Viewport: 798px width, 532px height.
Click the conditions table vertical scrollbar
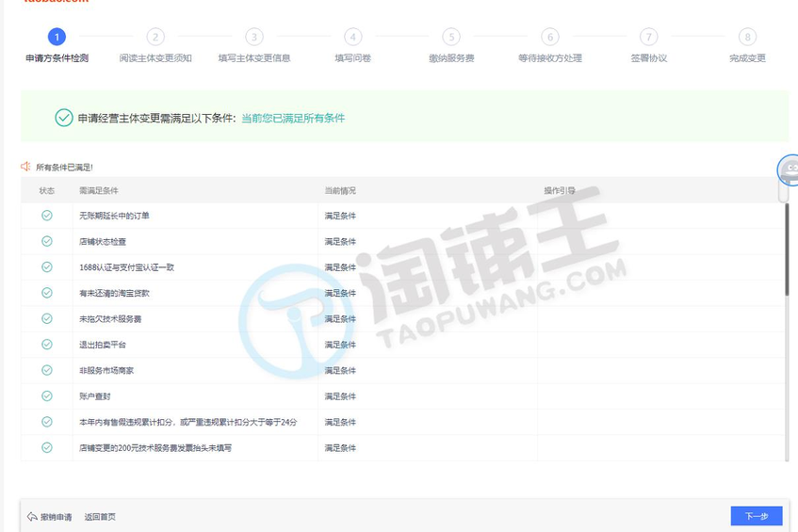tap(787, 250)
